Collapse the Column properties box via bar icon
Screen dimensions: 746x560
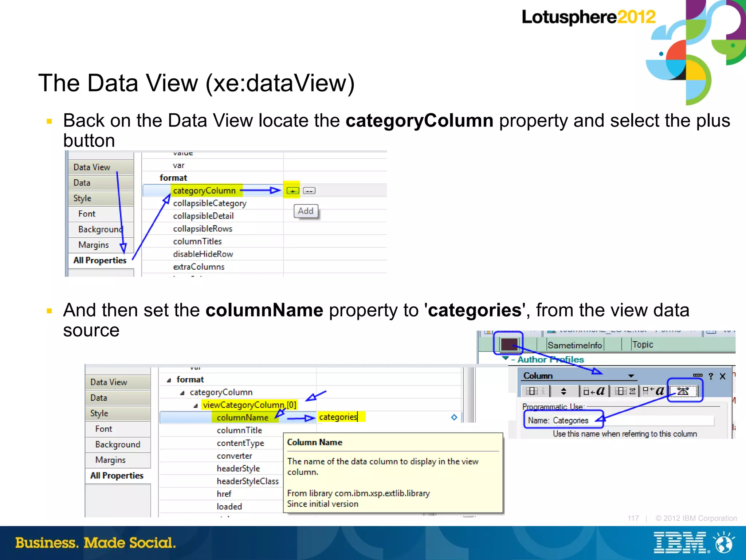(698, 375)
